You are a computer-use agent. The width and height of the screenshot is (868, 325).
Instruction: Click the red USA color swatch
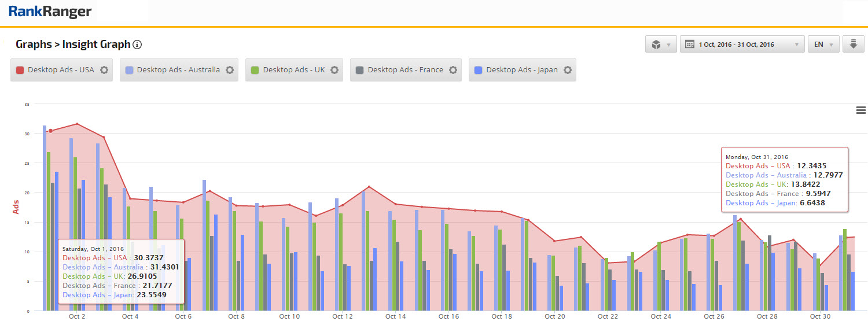pos(20,70)
